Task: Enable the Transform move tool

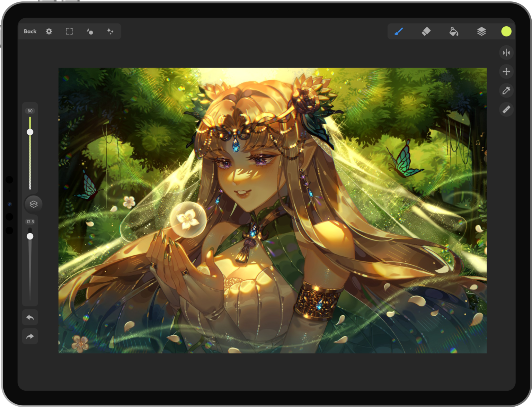Action: [x=507, y=72]
